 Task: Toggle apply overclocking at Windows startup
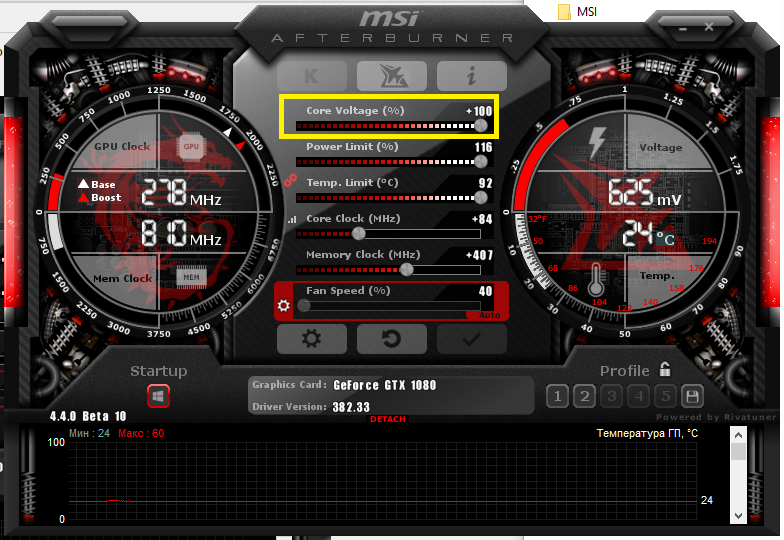point(158,396)
